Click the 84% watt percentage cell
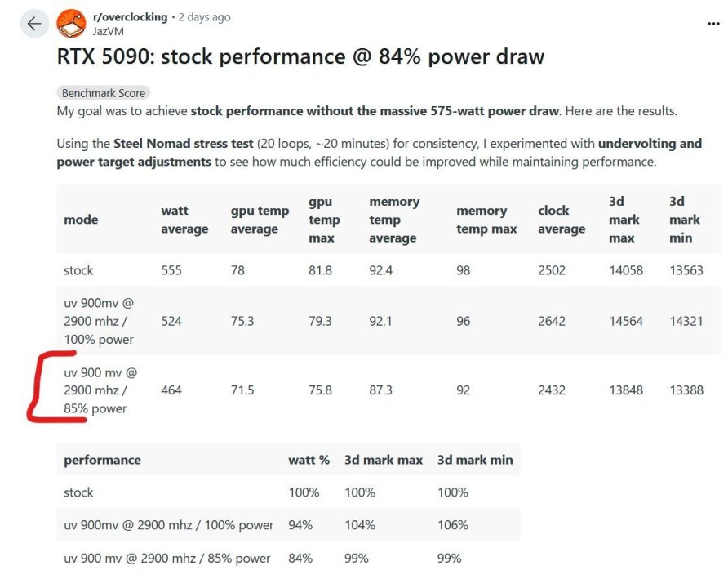Screen dimensions: 728x588 300,559
